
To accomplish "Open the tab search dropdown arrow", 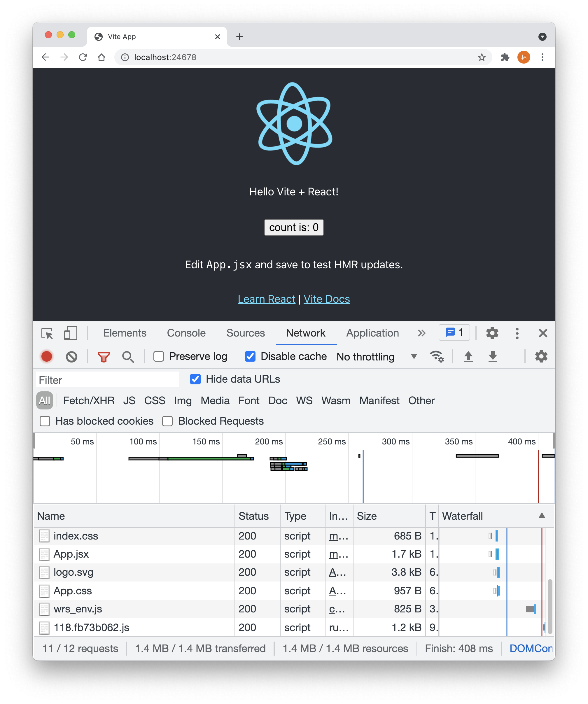I will point(542,36).
